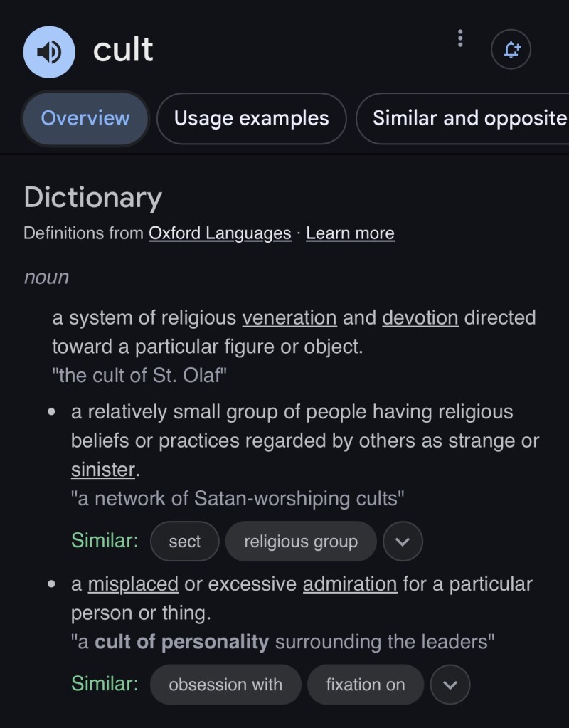Open the three-dot more options menu
This screenshot has width=569, height=728.
click(x=460, y=38)
